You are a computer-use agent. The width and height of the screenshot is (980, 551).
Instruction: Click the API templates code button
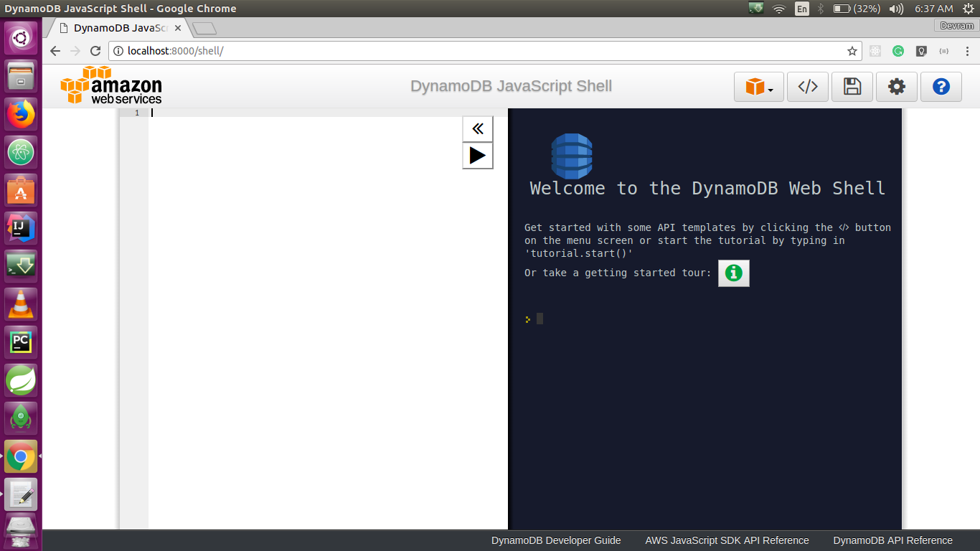808,87
